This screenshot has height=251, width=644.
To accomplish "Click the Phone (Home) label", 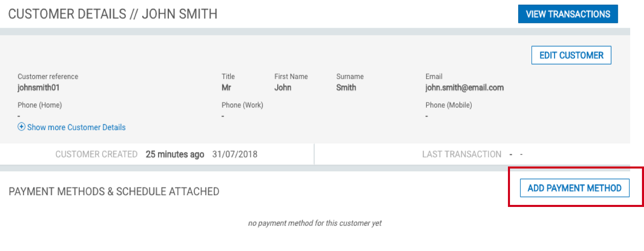I will [x=40, y=105].
